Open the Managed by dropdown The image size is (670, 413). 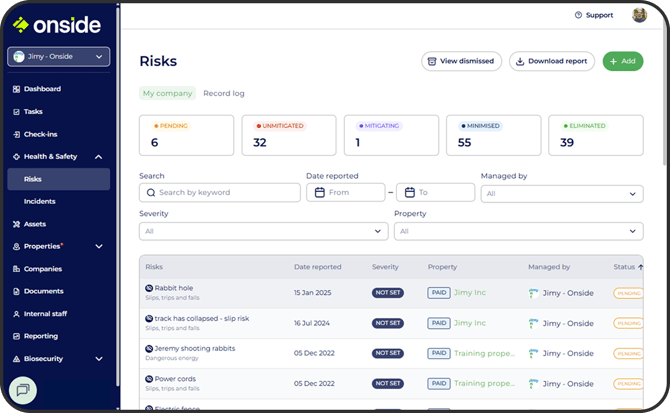[x=562, y=193]
